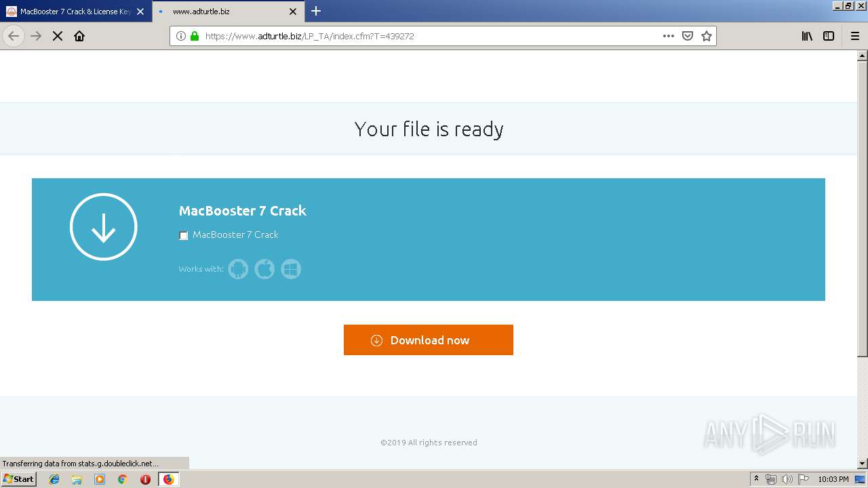
Task: Click the 'Your file is ready' heading
Action: (429, 129)
